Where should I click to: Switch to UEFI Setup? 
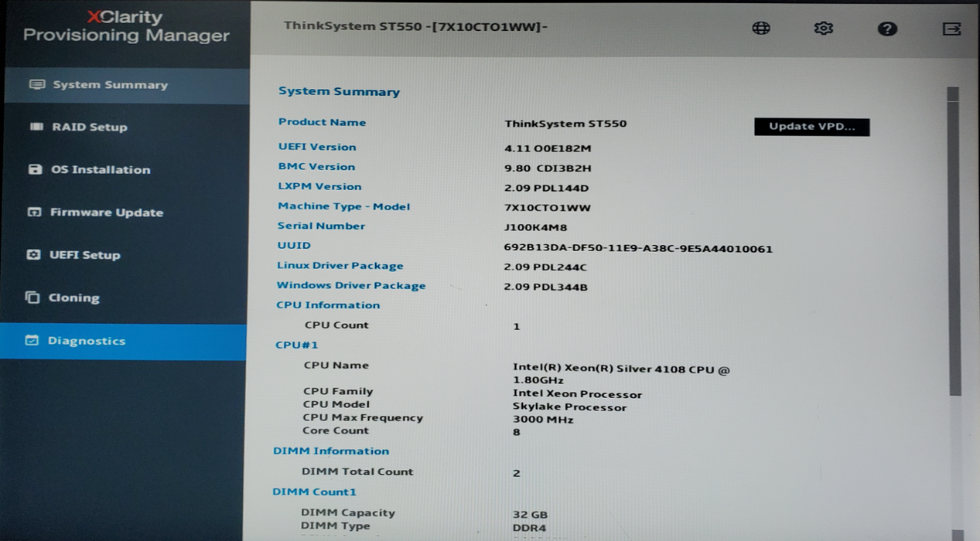124,254
